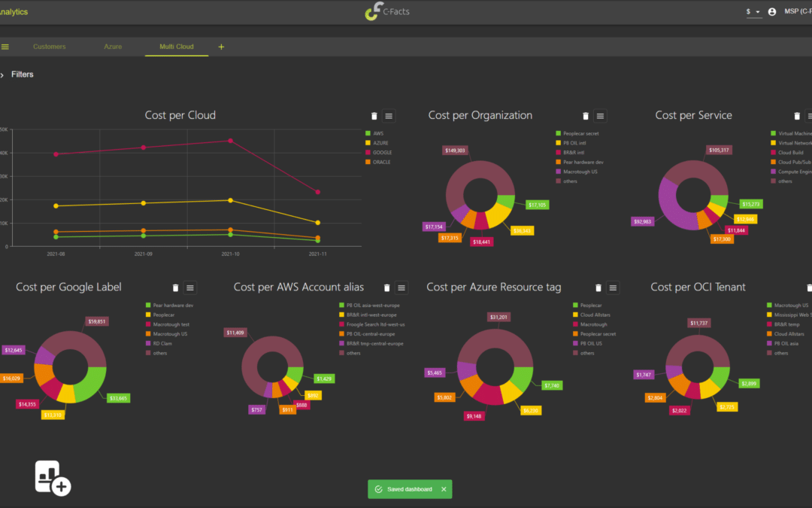Open Cost per AWS Account alias menu
Viewport: 812px width, 508px height.
tap(401, 287)
